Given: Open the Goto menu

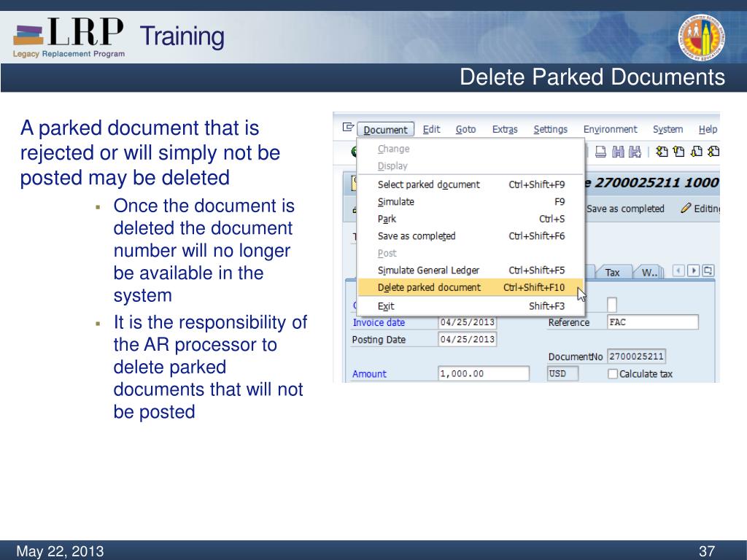Looking at the screenshot, I should click(465, 129).
